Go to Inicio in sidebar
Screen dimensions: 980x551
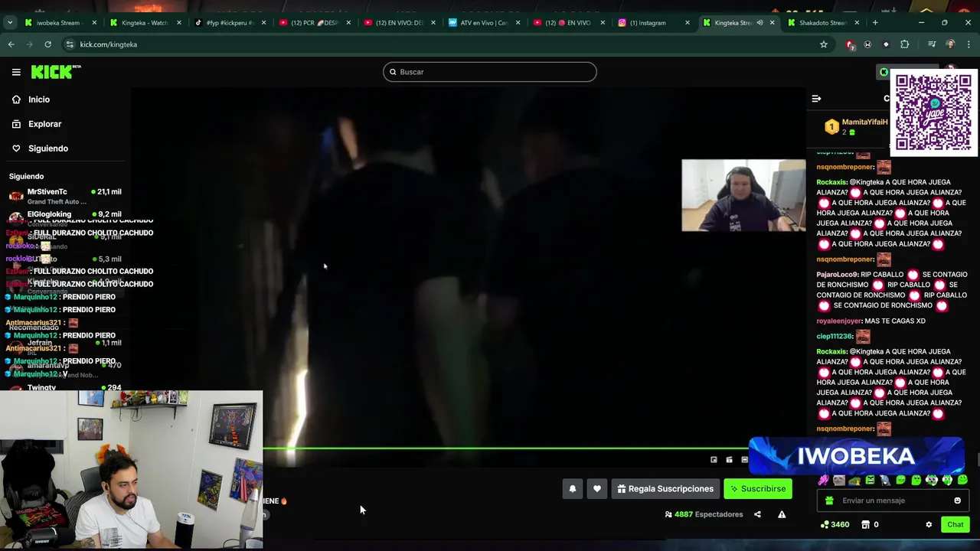(39, 99)
